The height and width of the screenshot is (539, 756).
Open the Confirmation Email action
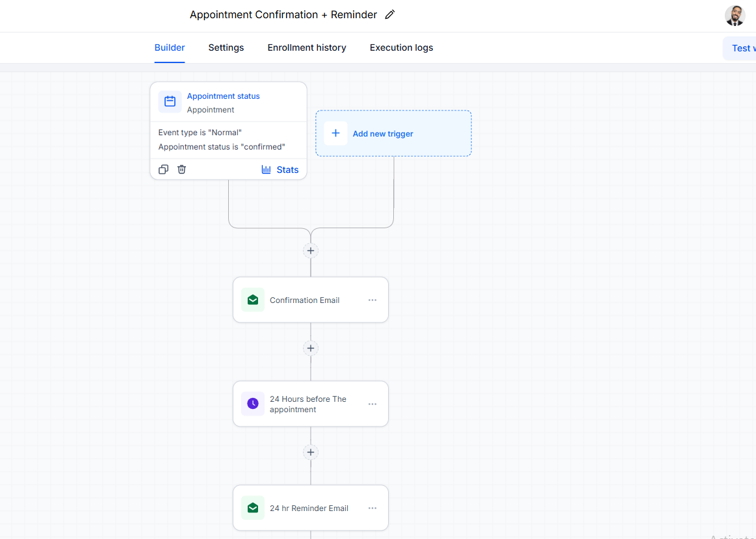pyautogui.click(x=311, y=300)
